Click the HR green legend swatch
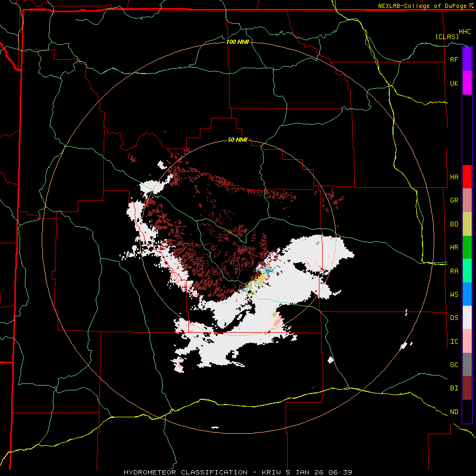The image size is (476, 476). point(467,248)
